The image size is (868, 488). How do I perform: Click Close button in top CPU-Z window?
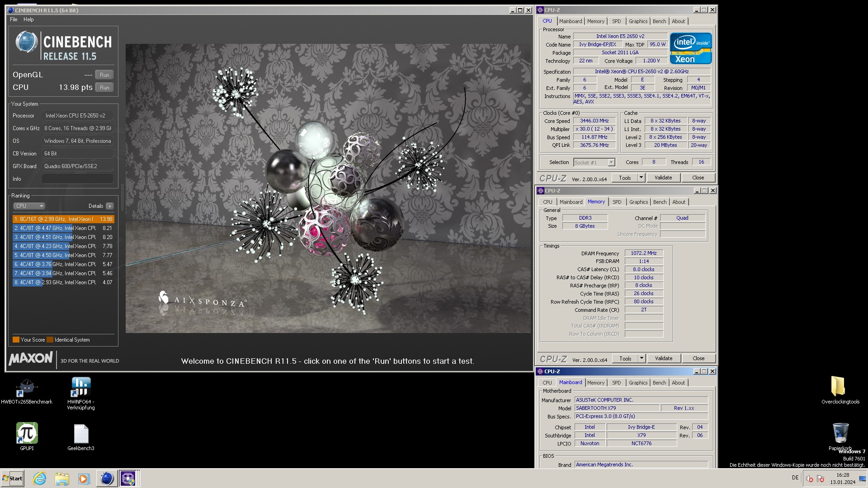[698, 178]
